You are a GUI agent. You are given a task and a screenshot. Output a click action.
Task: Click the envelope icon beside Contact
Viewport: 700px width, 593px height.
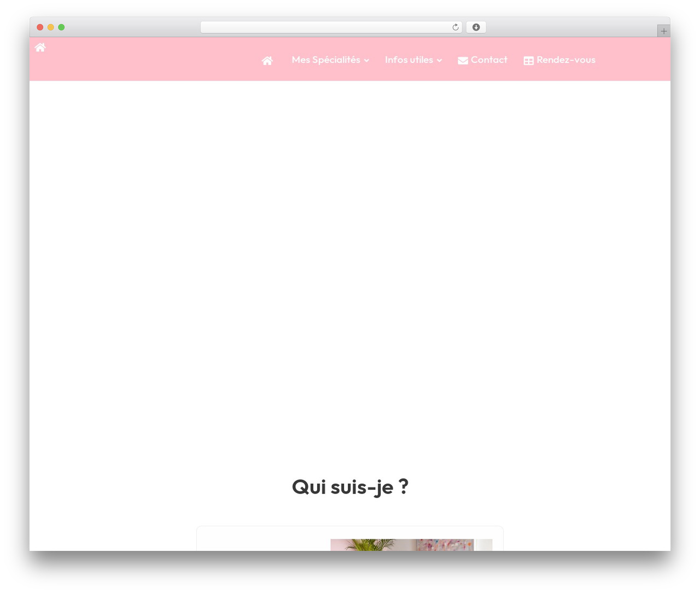pos(463,61)
